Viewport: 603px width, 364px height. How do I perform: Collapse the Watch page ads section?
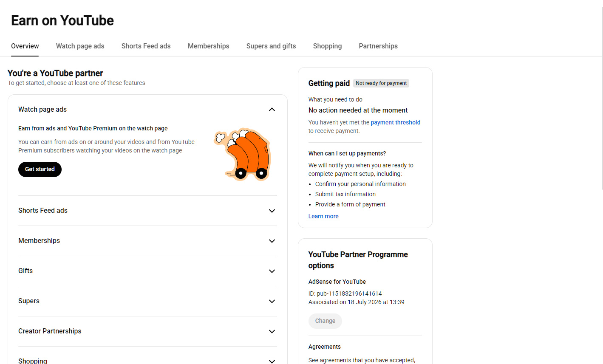click(272, 110)
